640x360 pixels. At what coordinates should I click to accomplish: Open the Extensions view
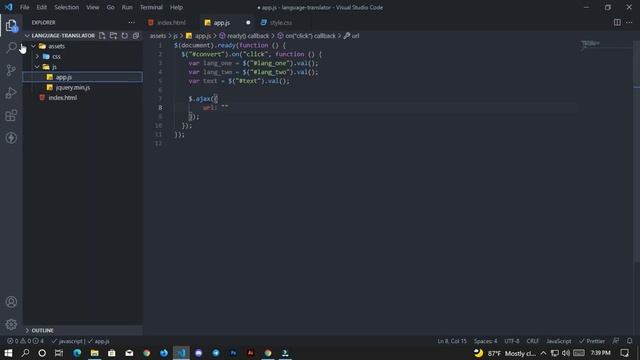click(x=11, y=116)
